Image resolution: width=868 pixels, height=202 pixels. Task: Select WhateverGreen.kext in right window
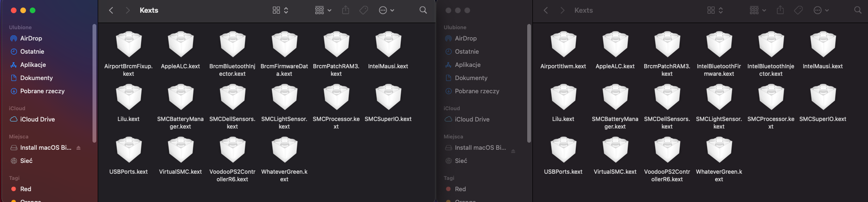pos(719,159)
